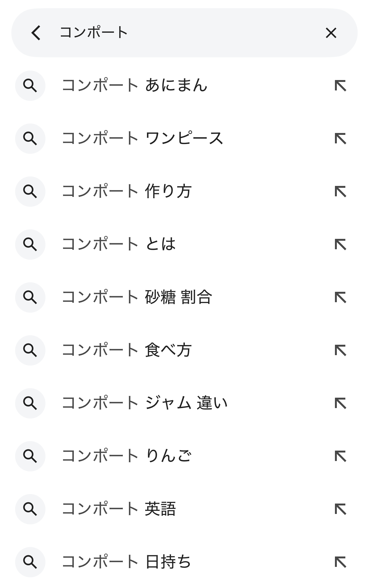Choose suggestion コンポート 作り方
The height and width of the screenshot is (588, 369).
click(126, 192)
